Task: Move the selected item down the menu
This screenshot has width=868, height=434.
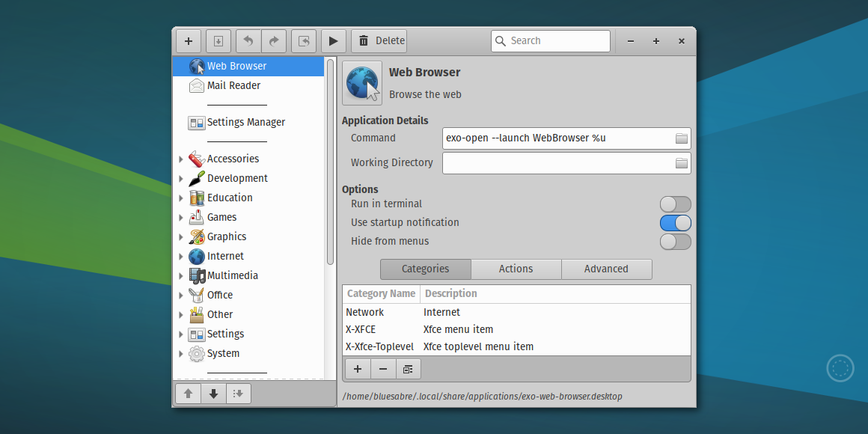Action: pyautogui.click(x=213, y=393)
